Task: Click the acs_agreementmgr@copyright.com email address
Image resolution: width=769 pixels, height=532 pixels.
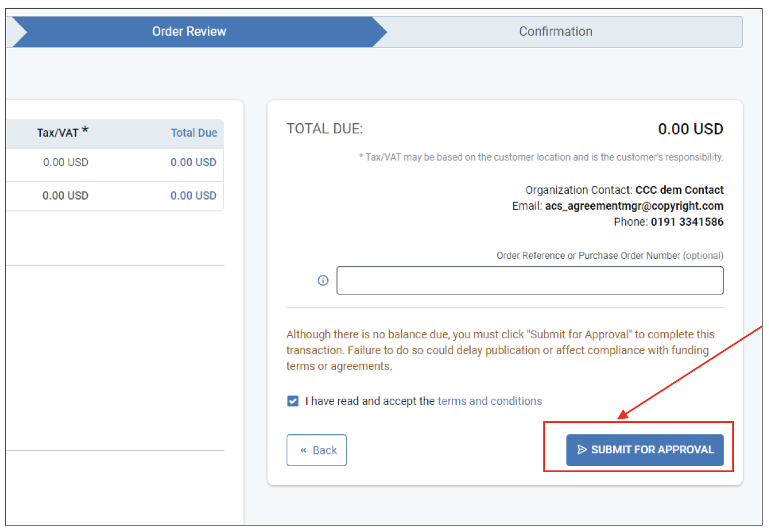Action: [634, 206]
